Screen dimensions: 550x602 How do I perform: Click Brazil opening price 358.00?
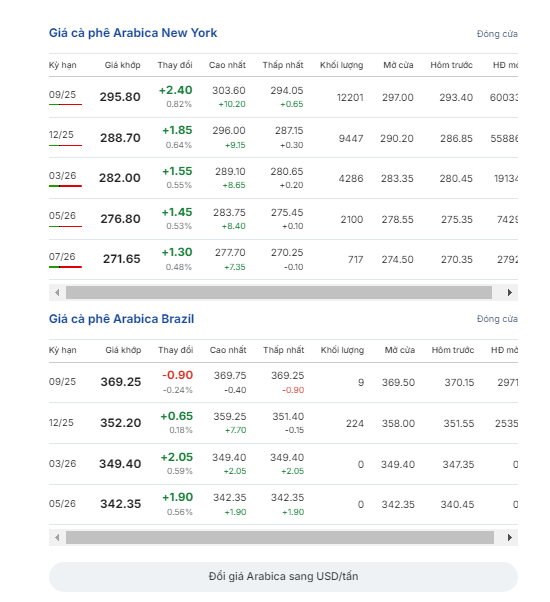398,424
